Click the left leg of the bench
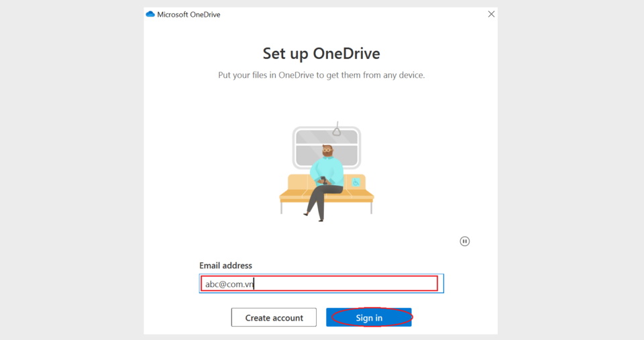This screenshot has width=644, height=340. click(282, 207)
